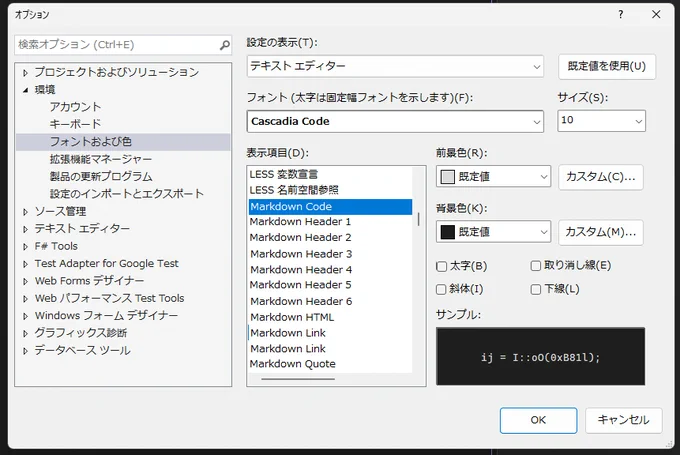Image resolution: width=680 pixels, height=455 pixels.
Task: Select Markdown Quote list item
Action: [x=330, y=364]
